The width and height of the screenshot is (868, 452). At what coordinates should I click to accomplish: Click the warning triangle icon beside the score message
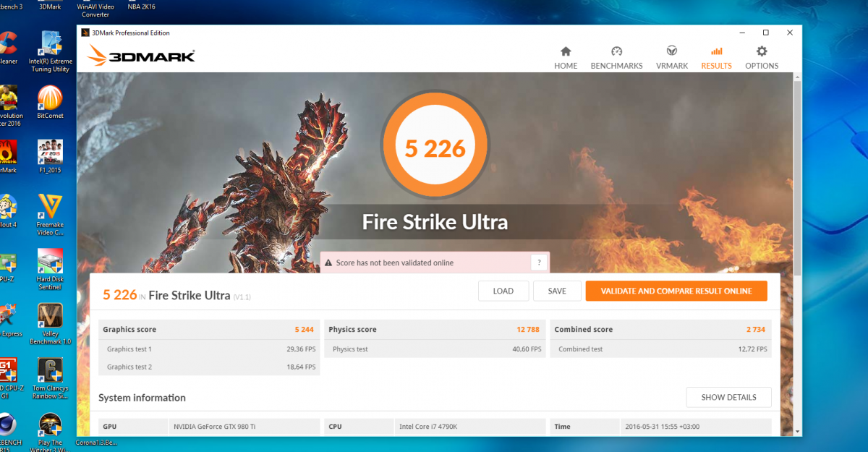coord(328,263)
